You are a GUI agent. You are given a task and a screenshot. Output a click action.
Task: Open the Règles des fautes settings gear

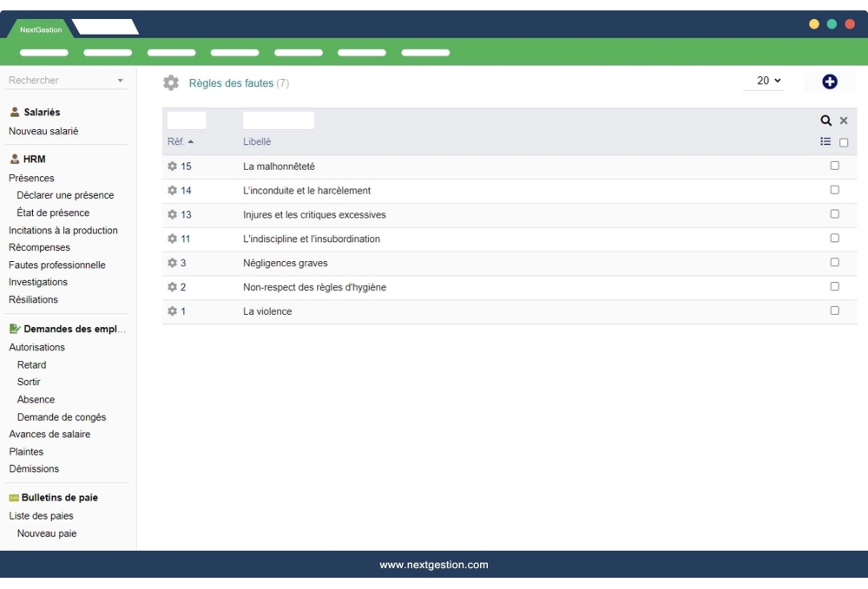tap(173, 82)
